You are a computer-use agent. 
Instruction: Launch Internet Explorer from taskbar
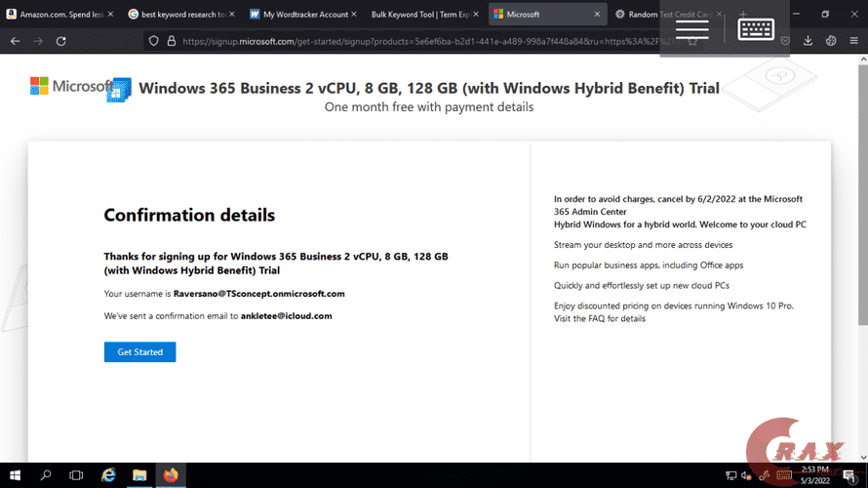[x=108, y=475]
